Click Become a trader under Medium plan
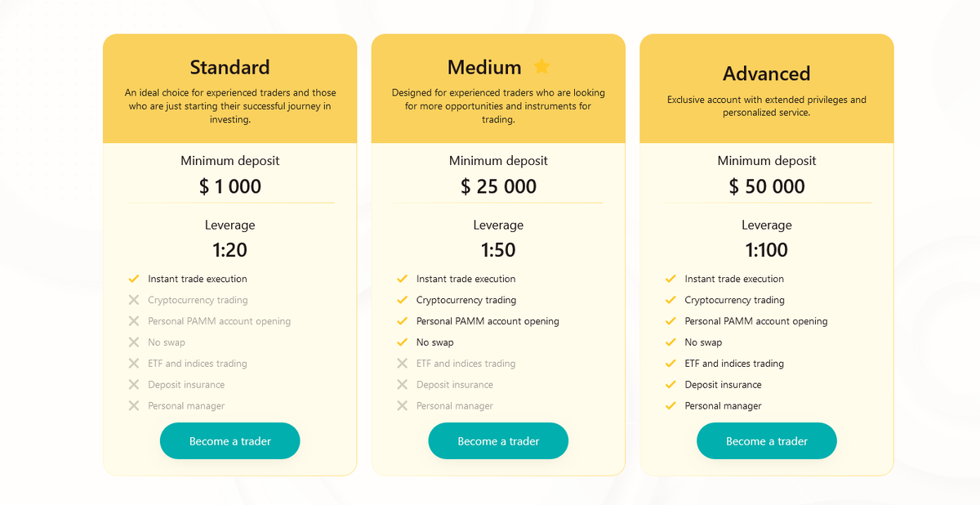The height and width of the screenshot is (505, 980). pyautogui.click(x=498, y=441)
